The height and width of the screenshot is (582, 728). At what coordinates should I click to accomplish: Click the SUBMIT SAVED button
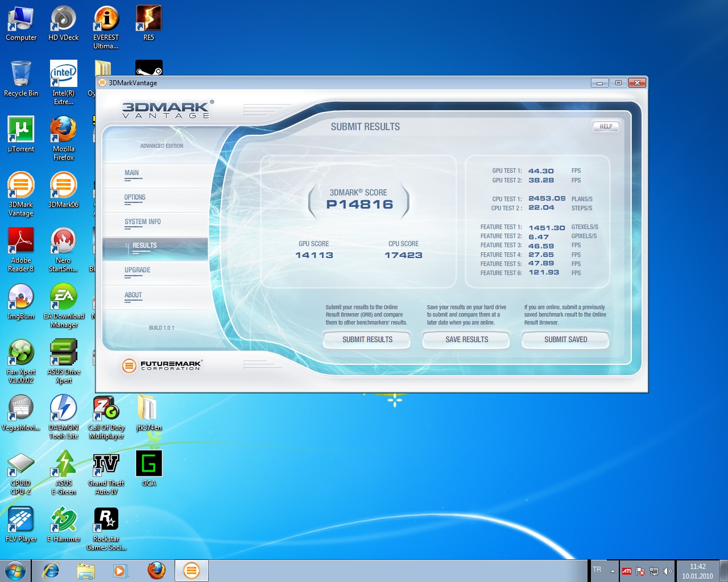coord(565,339)
